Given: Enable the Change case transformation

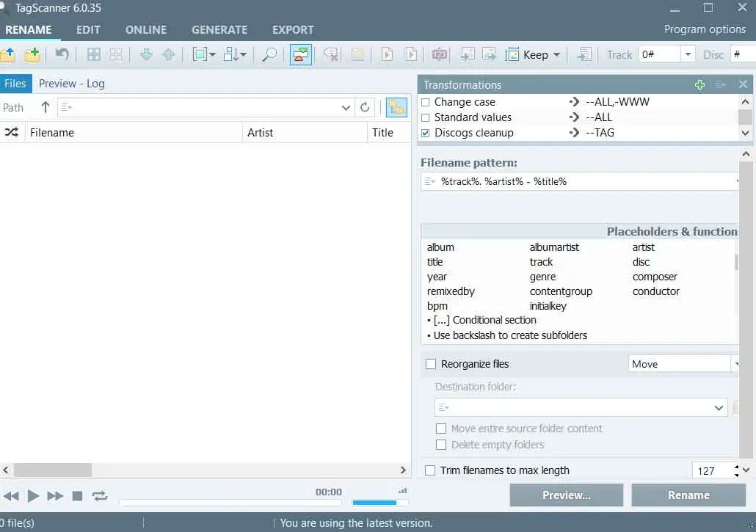Looking at the screenshot, I should pos(425,102).
